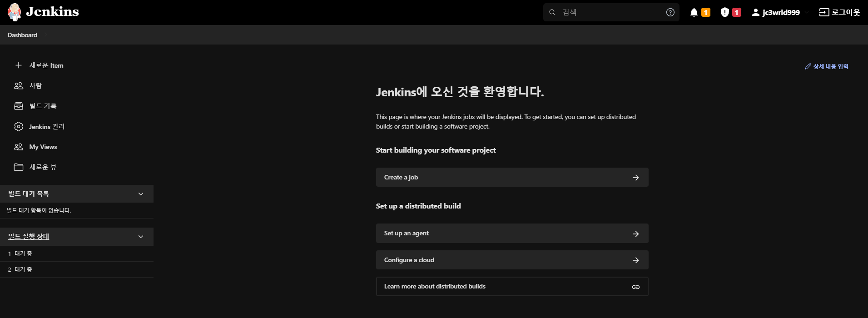The width and height of the screenshot is (868, 318).
Task: Click the chain link icon on Learn more
Action: (636, 287)
